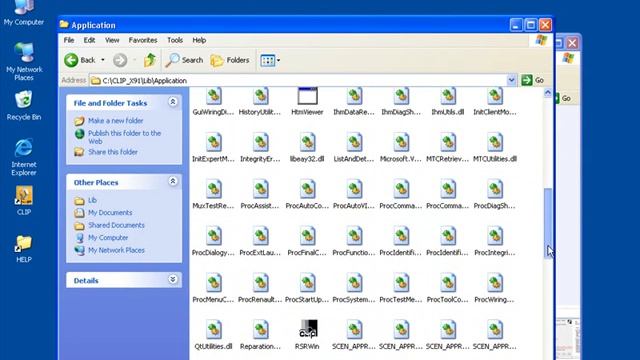Select the ProcFinalC... file icon
Viewport: 640px width, 360px height.
click(x=307, y=236)
